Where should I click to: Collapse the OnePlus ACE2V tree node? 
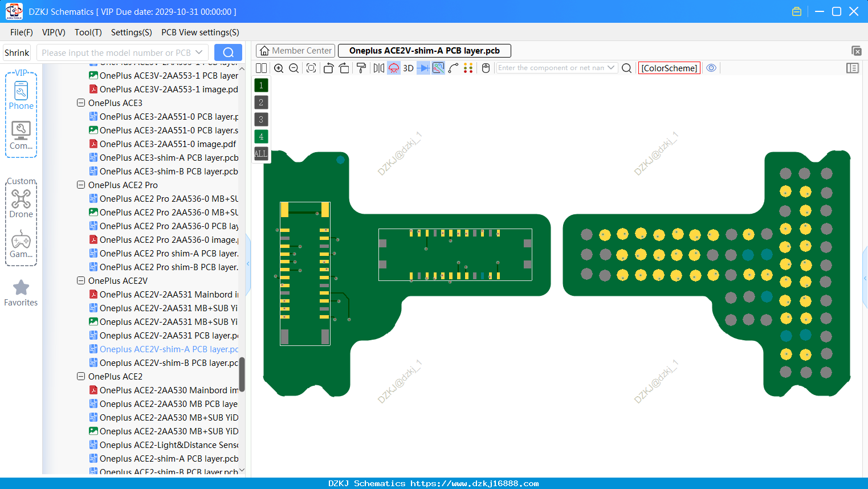(81, 281)
